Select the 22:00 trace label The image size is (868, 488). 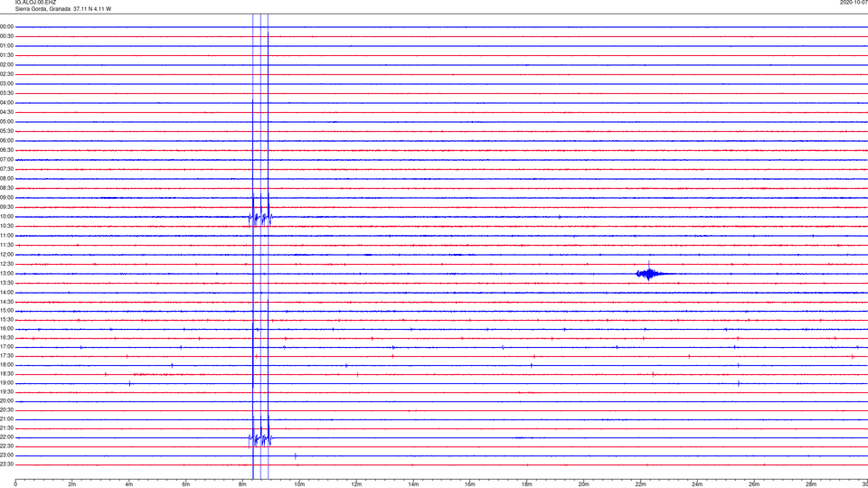[7, 437]
